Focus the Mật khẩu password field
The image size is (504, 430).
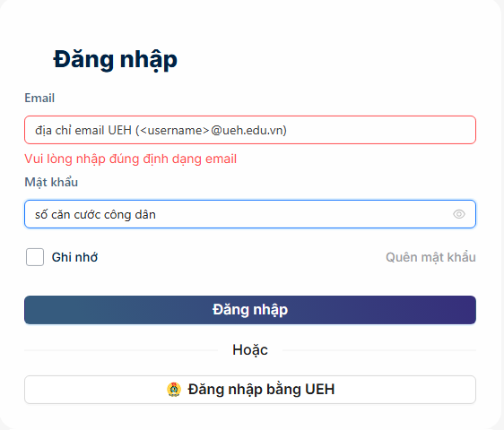pos(250,214)
